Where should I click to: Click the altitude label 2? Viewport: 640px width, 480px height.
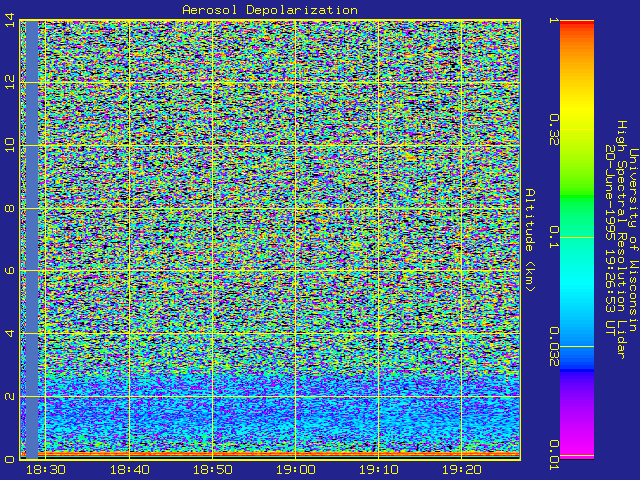[x=10, y=396]
